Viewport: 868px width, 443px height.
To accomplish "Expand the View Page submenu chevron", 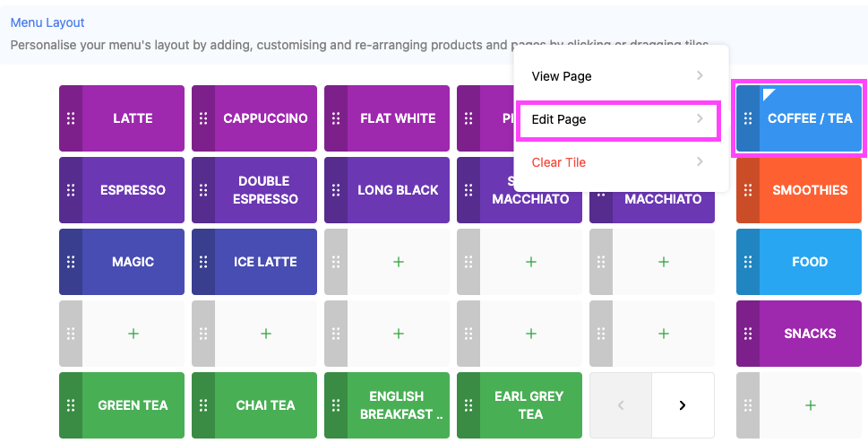I will click(x=700, y=76).
